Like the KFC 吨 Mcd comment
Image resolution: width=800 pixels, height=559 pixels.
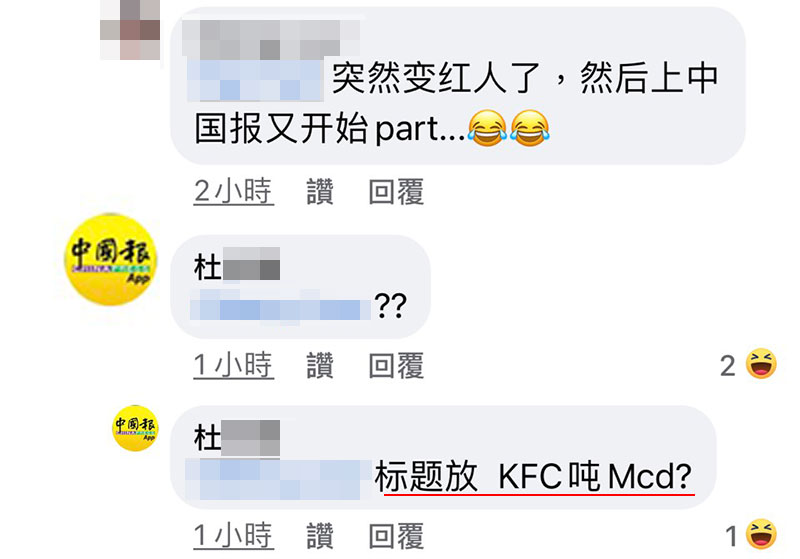point(320,536)
